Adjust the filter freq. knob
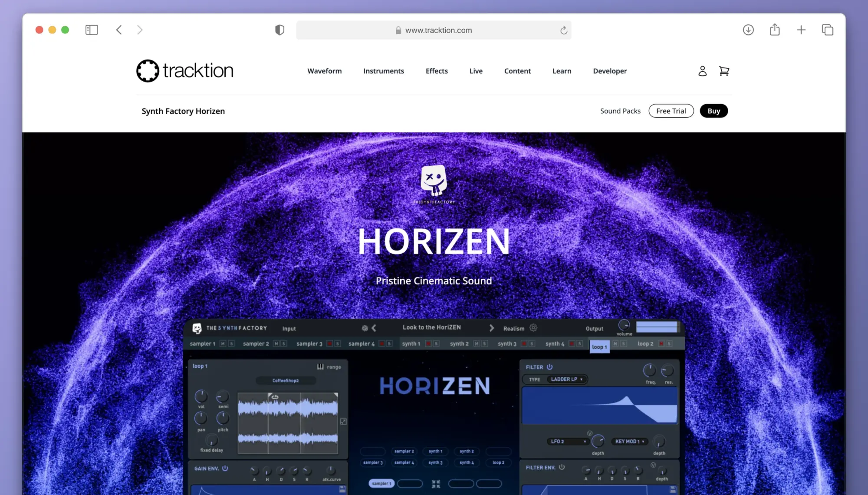 650,370
